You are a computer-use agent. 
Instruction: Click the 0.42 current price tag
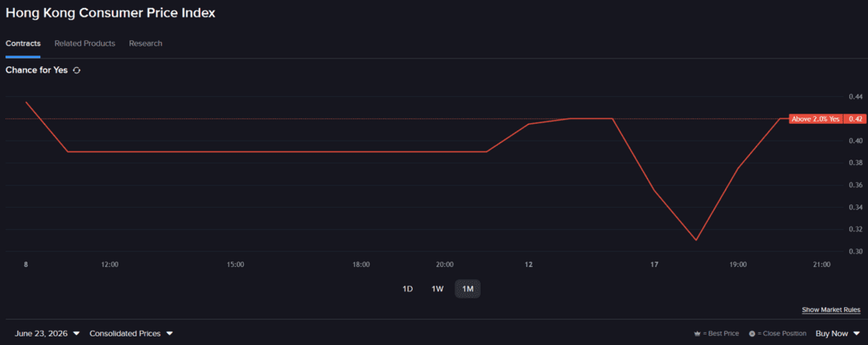point(855,118)
